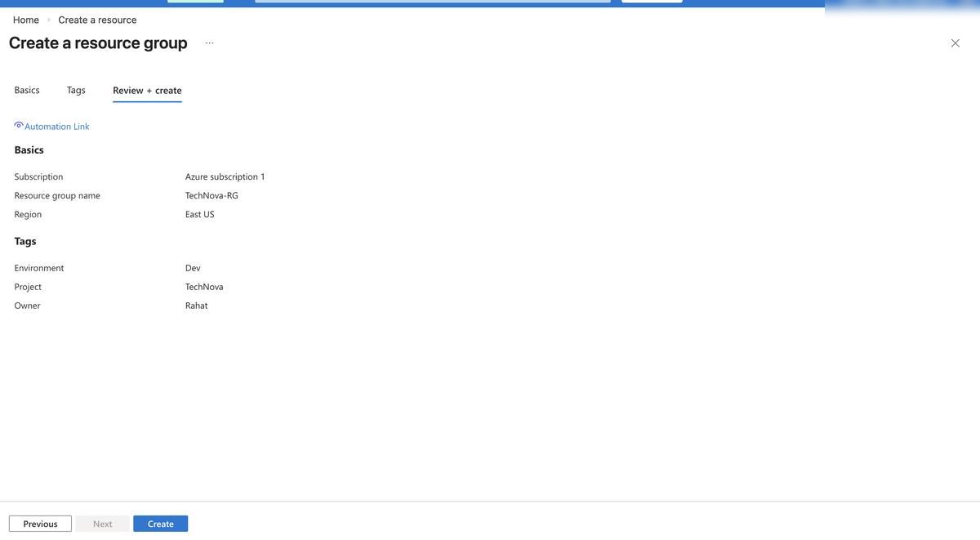
Task: Close the Create a resource group pane
Action: 955,43
